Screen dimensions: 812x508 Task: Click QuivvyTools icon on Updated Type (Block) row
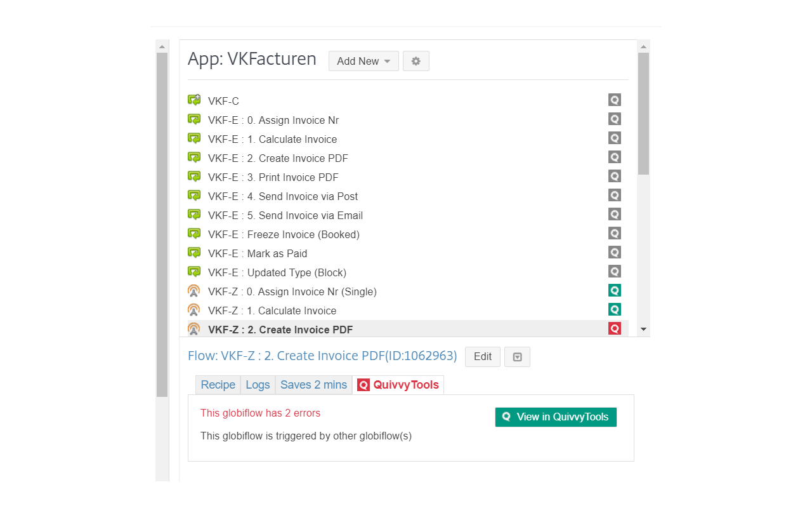tap(615, 271)
